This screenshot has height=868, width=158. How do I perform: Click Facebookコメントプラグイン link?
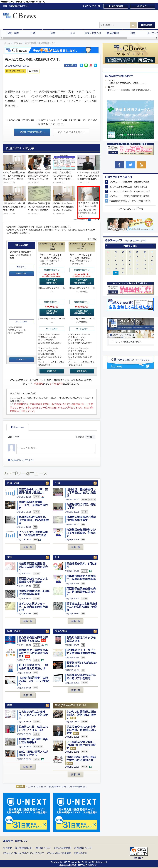point(22,460)
